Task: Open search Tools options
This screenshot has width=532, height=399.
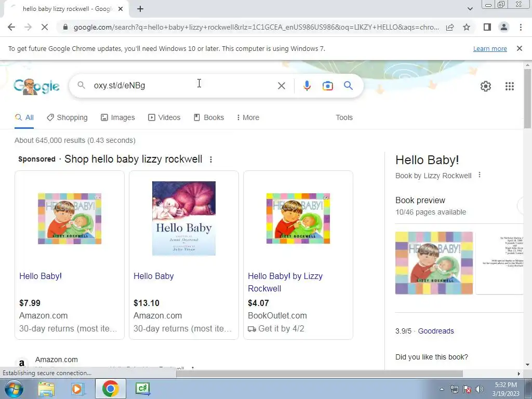Action: (x=344, y=117)
